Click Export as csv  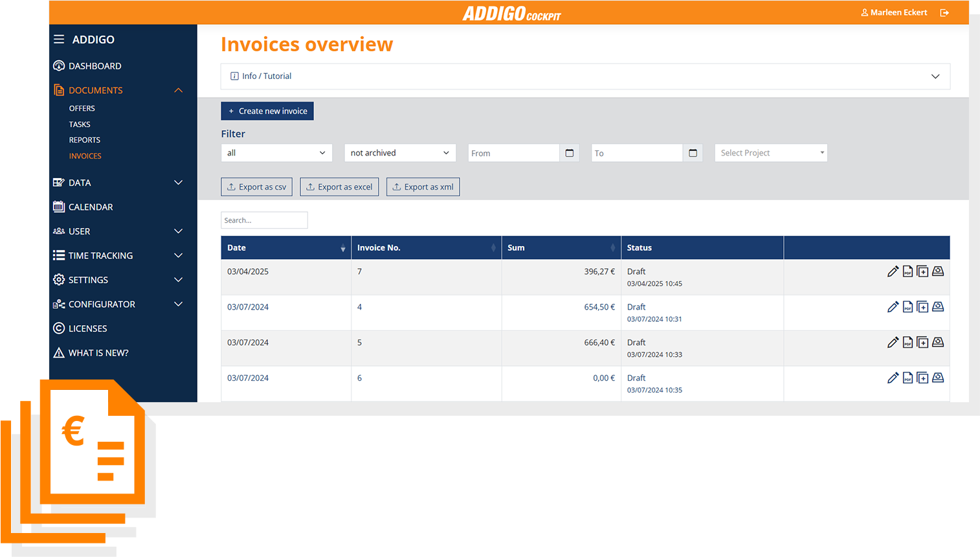coord(256,187)
